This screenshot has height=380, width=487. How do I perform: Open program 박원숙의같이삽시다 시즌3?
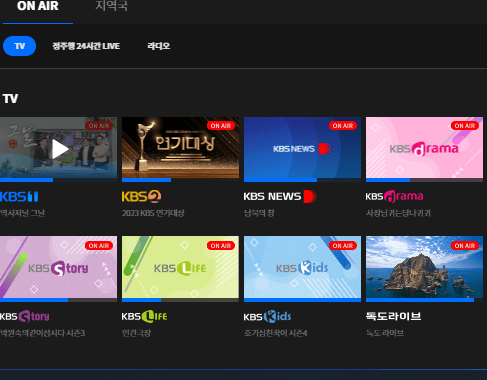(x=42, y=333)
